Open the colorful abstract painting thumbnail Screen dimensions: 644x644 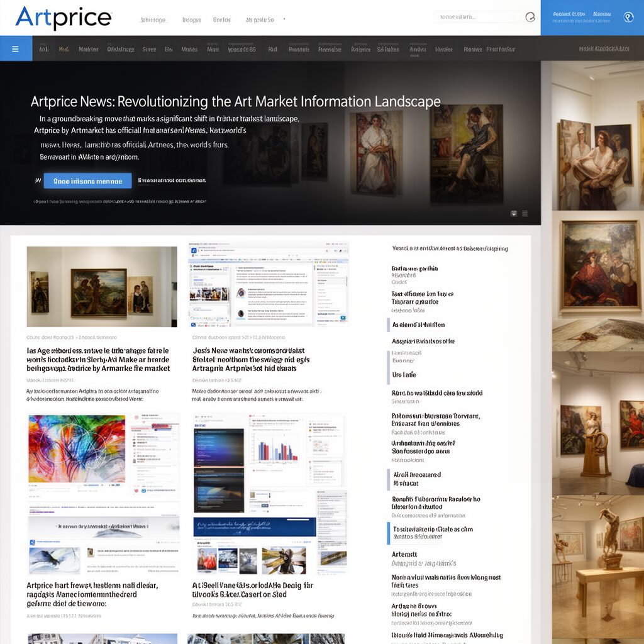(77, 448)
